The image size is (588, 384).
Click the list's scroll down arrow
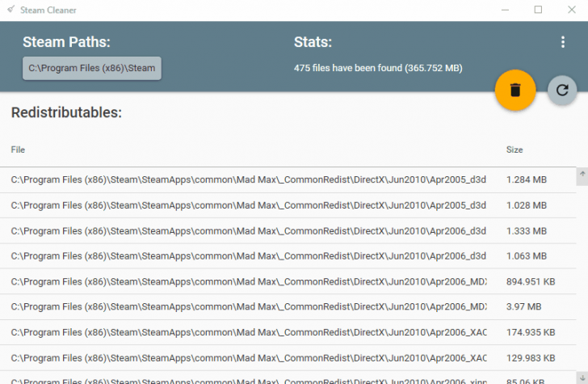(582, 378)
